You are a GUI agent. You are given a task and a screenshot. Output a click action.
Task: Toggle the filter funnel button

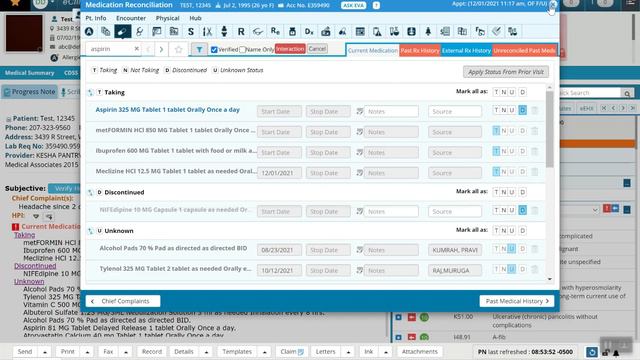[199, 49]
